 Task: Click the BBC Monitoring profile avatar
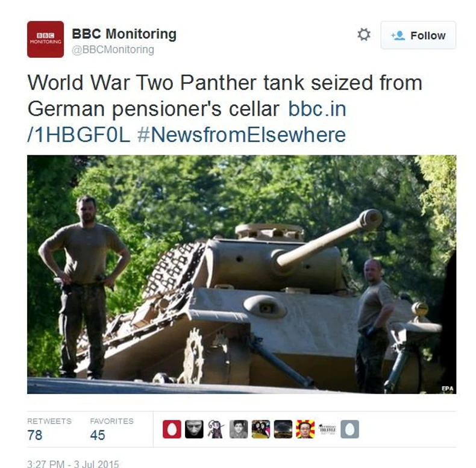45,39
